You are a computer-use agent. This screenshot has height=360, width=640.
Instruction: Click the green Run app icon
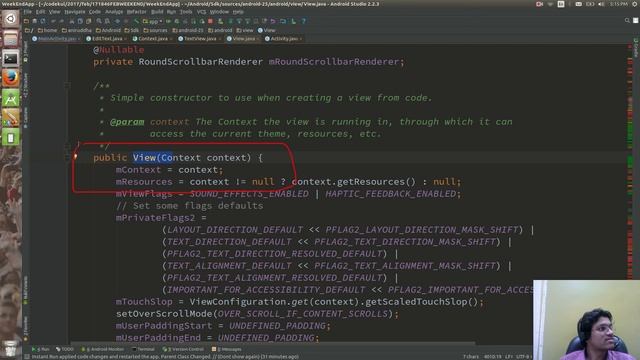click(168, 21)
